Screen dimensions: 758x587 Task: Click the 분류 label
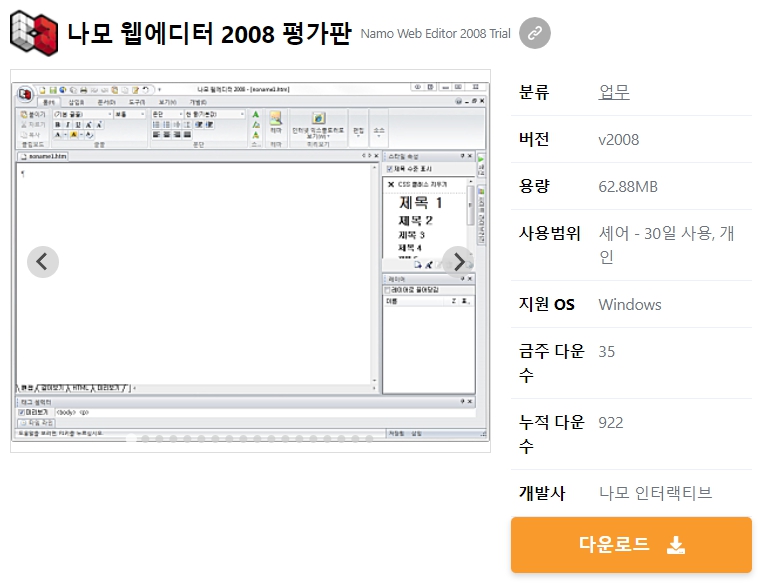pos(534,92)
